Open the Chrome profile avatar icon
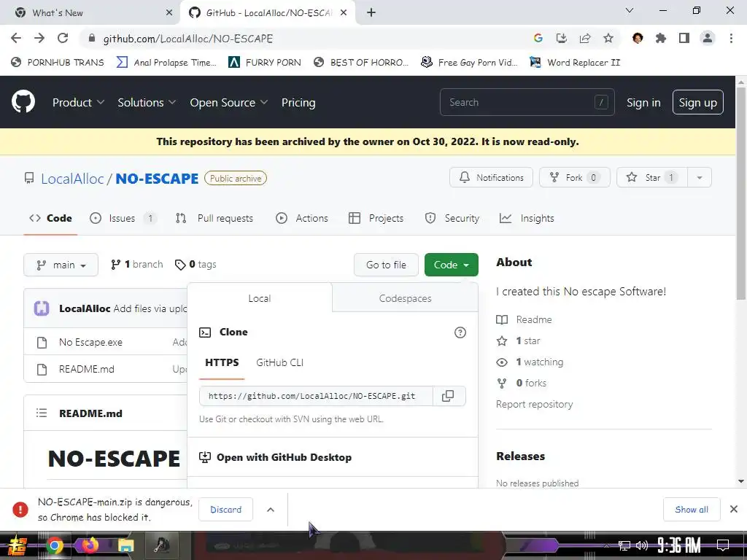Viewport: 747px width, 560px height. [x=708, y=38]
